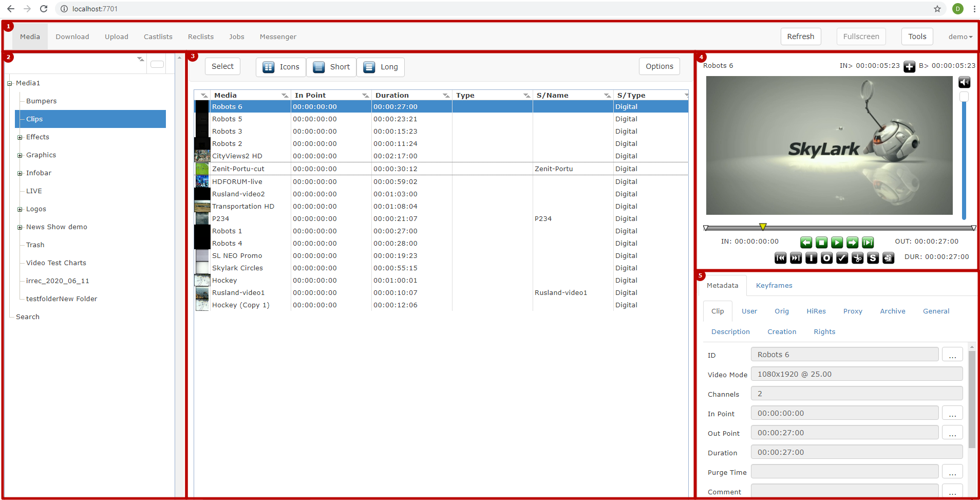Open the Archive metadata tab
The width and height of the screenshot is (980, 500).
(893, 311)
